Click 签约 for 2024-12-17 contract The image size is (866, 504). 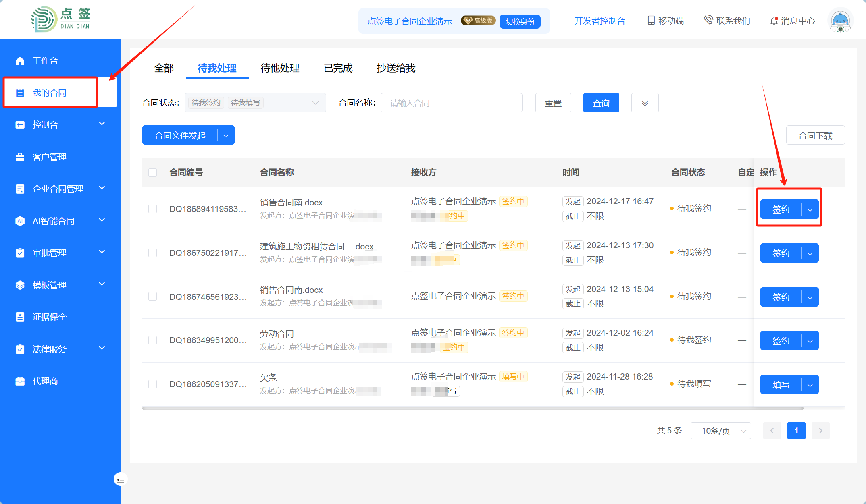pyautogui.click(x=781, y=209)
